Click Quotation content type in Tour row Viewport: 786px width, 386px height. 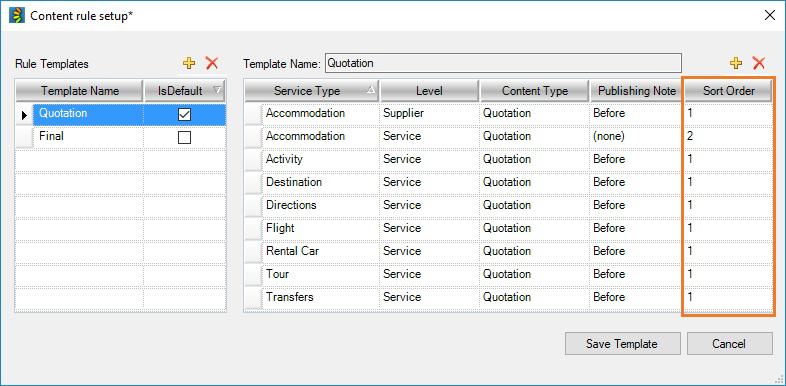tap(534, 275)
